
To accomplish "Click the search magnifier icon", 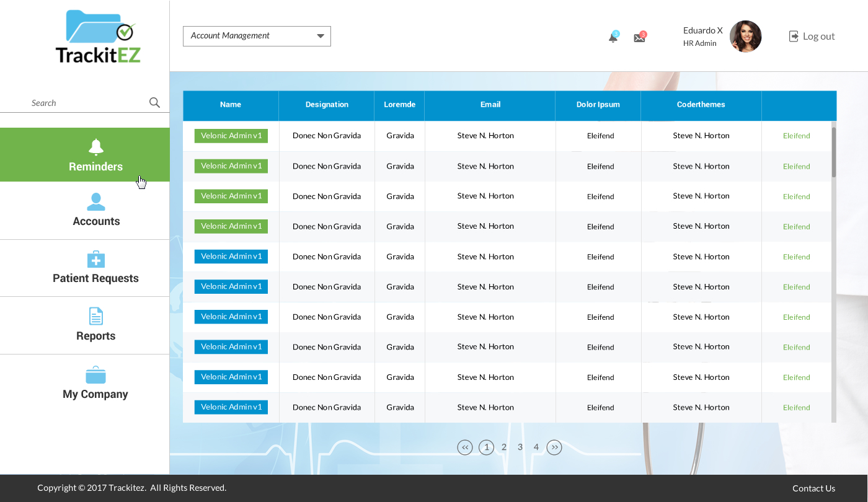I will tap(154, 103).
